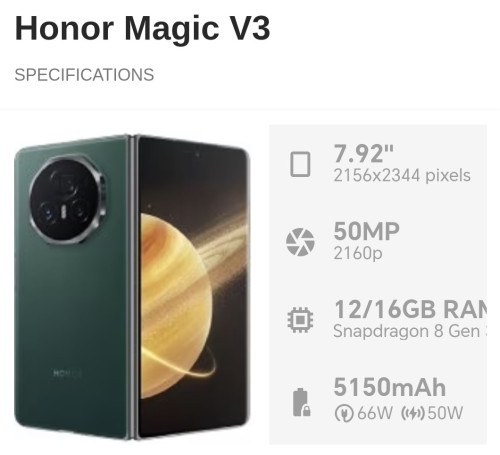Click the 5150mAh battery capacity
This screenshot has height=455, width=500.
[390, 387]
